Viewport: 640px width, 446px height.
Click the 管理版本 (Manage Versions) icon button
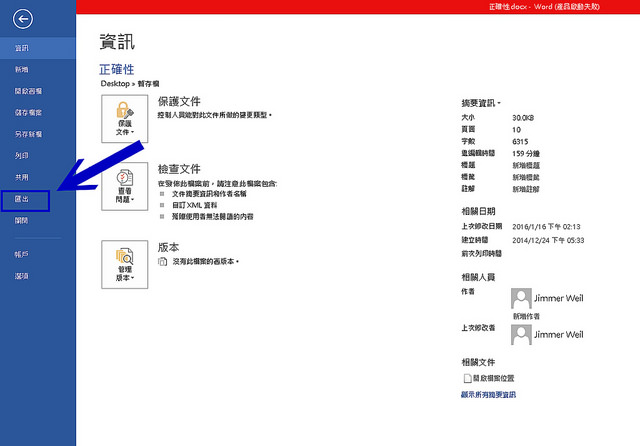coord(125,264)
